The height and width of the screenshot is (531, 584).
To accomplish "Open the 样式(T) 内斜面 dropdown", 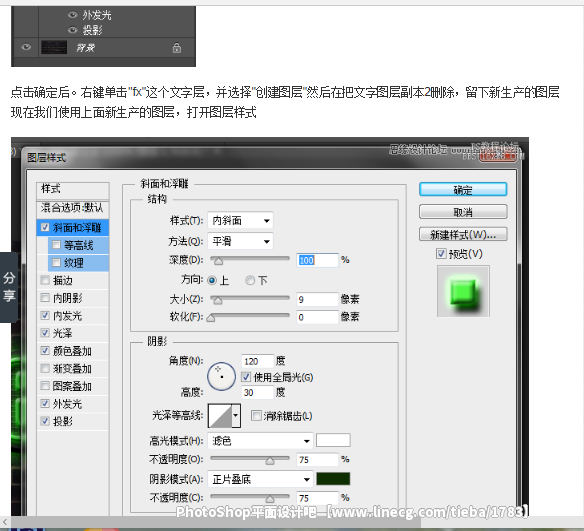I will point(240,220).
